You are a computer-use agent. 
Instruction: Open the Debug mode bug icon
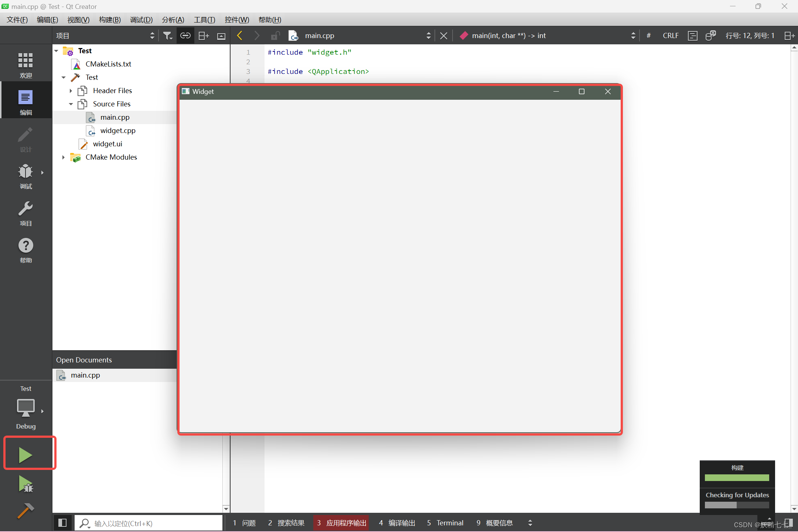25,171
